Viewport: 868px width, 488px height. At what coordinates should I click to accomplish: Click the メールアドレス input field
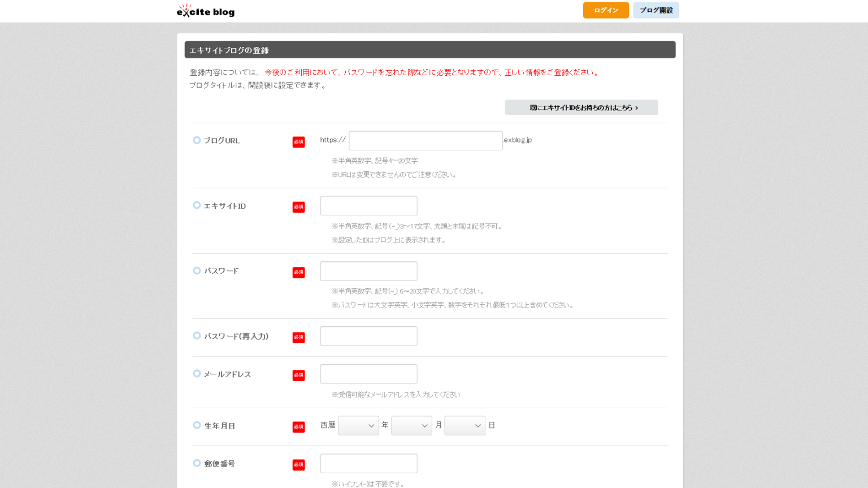coord(368,374)
